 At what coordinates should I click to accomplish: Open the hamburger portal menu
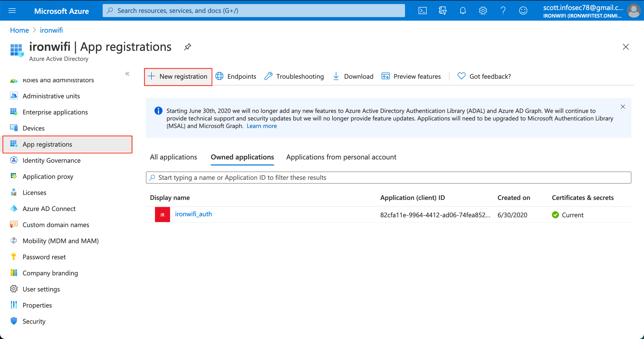click(x=12, y=11)
